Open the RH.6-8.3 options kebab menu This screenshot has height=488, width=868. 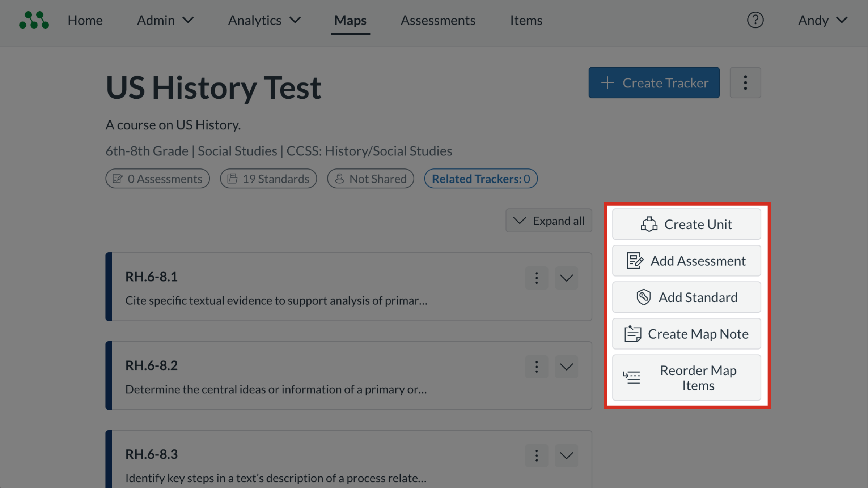tap(536, 455)
